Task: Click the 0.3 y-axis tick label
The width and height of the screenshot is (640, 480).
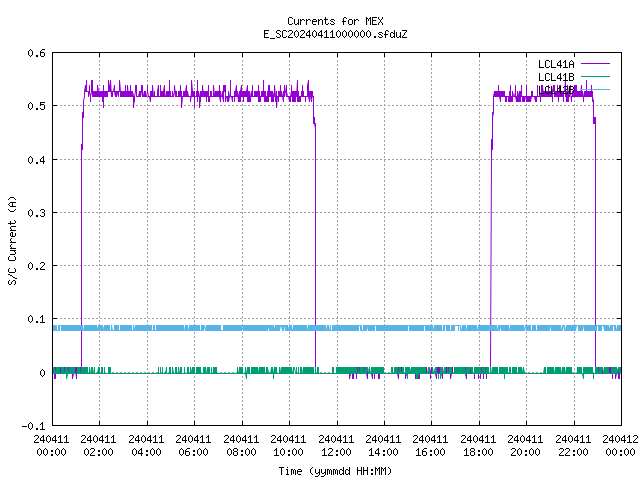Action: (x=36, y=213)
